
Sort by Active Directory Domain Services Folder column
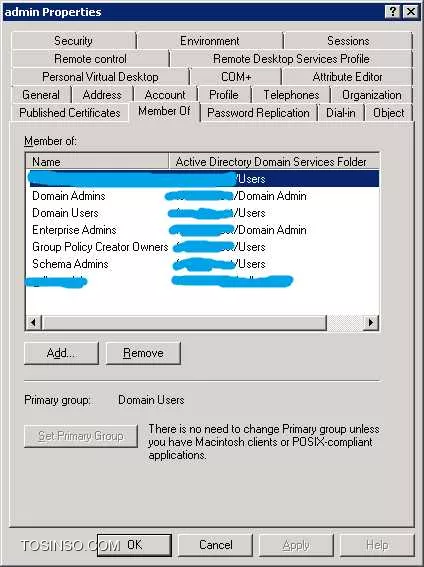click(274, 162)
